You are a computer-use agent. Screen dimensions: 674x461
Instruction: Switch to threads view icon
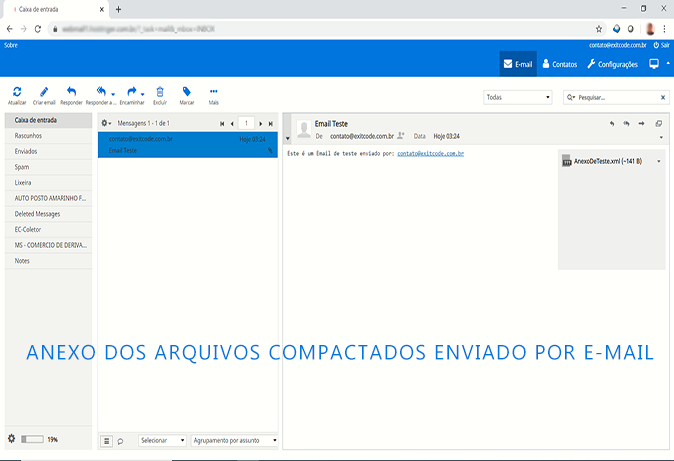tap(120, 441)
